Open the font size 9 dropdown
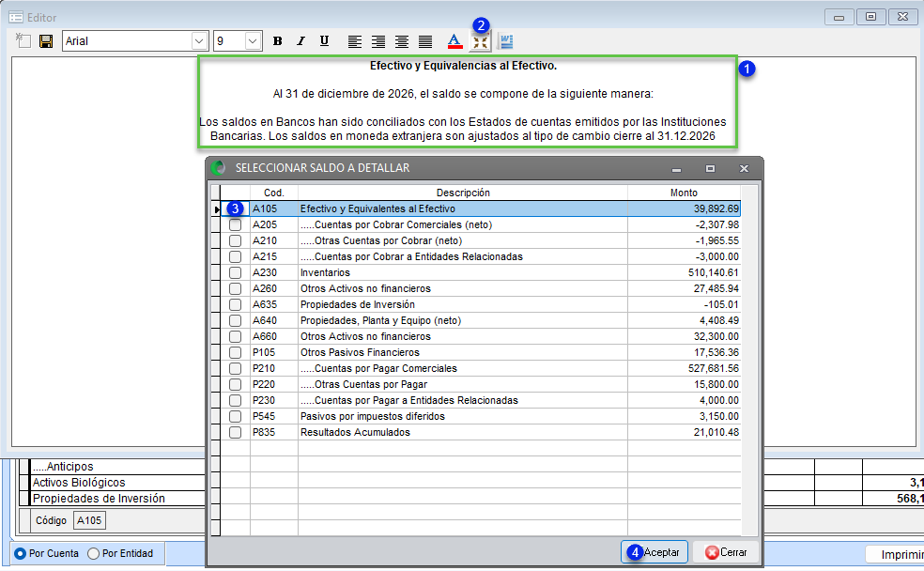 [x=253, y=41]
